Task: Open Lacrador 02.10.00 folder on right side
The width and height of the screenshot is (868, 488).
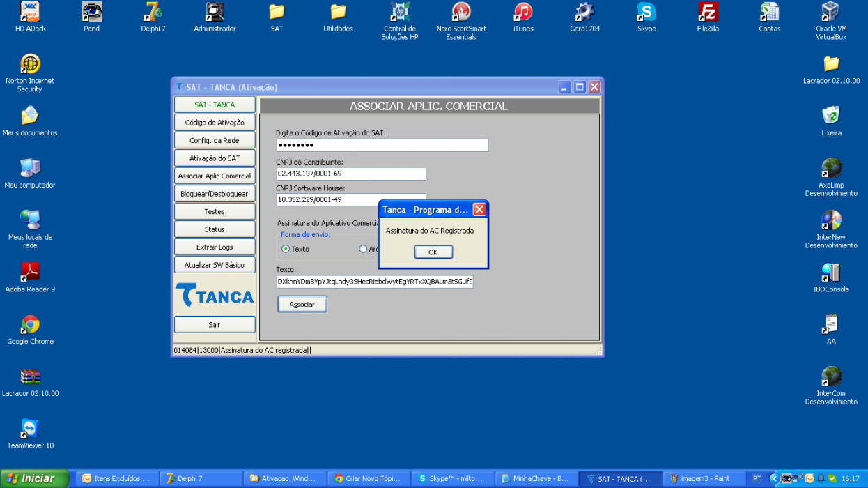Action: [x=831, y=64]
